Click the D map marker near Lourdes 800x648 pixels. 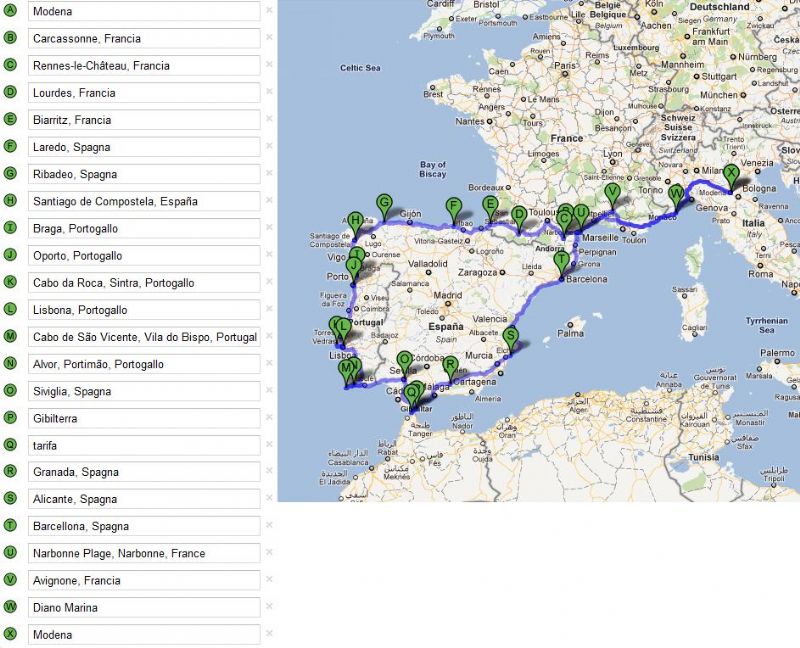click(518, 215)
